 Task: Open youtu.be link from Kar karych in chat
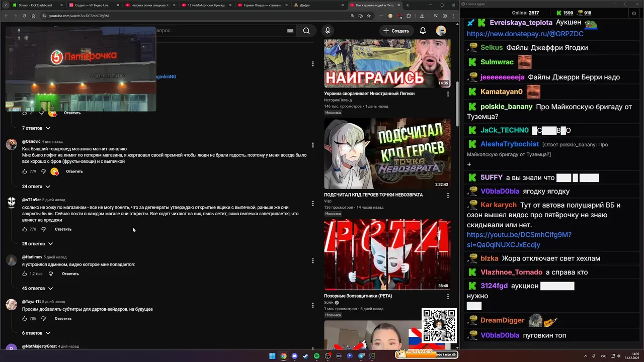pos(519,240)
